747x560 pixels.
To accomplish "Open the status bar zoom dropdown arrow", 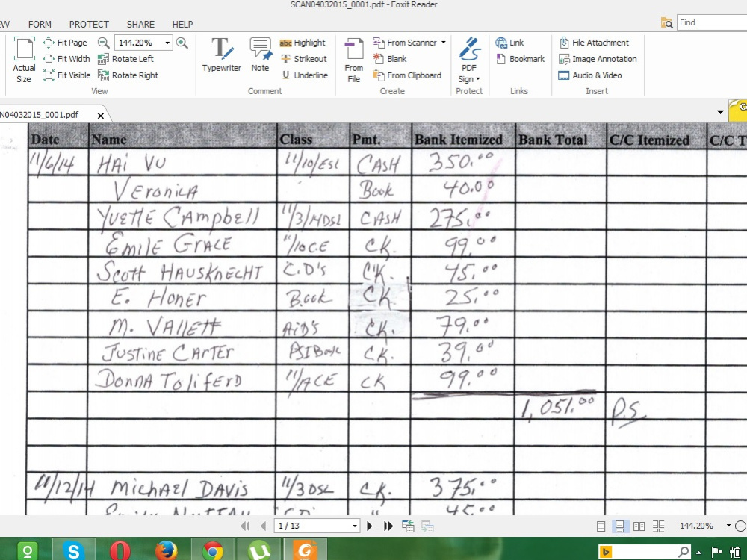I will coord(728,526).
